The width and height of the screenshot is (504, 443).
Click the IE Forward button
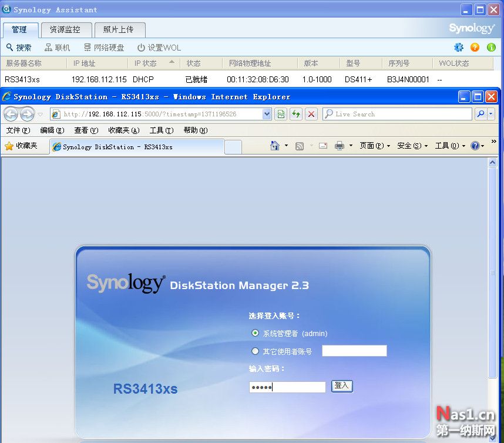tap(28, 114)
